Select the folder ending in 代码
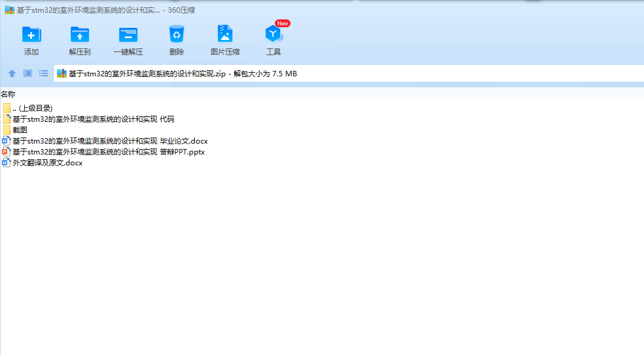Viewport: 644px width, 355px height. (x=89, y=119)
